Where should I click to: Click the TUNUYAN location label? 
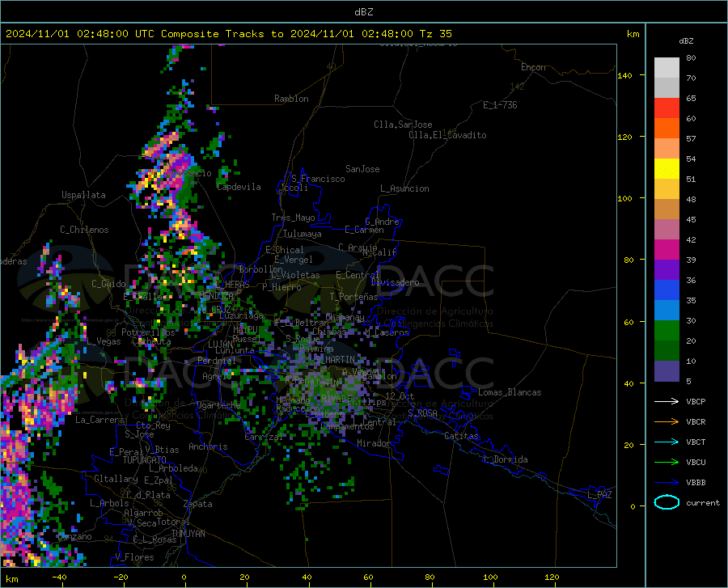point(188,534)
